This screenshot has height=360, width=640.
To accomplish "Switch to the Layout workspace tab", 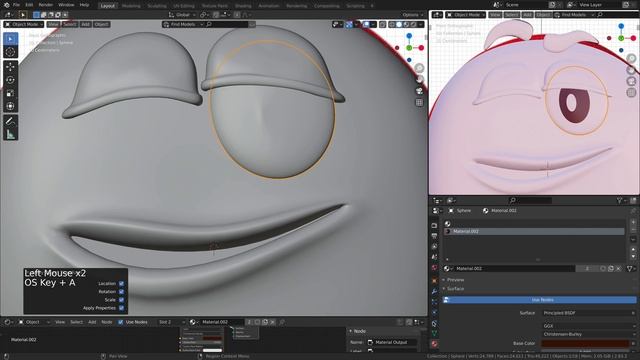I will point(108,6).
